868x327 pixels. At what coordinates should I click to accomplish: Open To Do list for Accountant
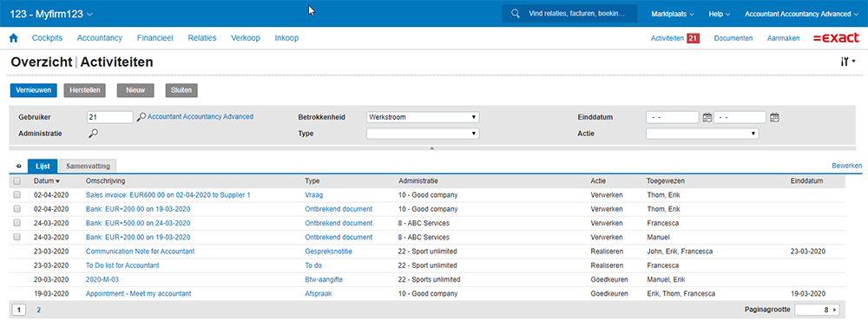pyautogui.click(x=122, y=265)
